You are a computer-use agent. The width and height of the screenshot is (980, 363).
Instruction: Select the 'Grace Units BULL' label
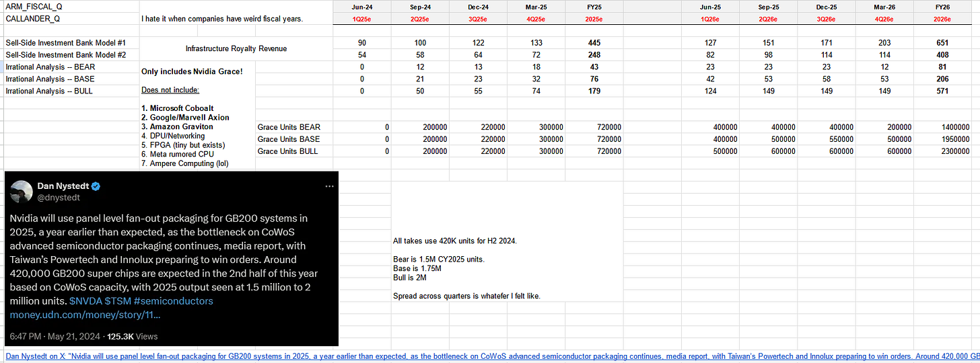(x=288, y=151)
